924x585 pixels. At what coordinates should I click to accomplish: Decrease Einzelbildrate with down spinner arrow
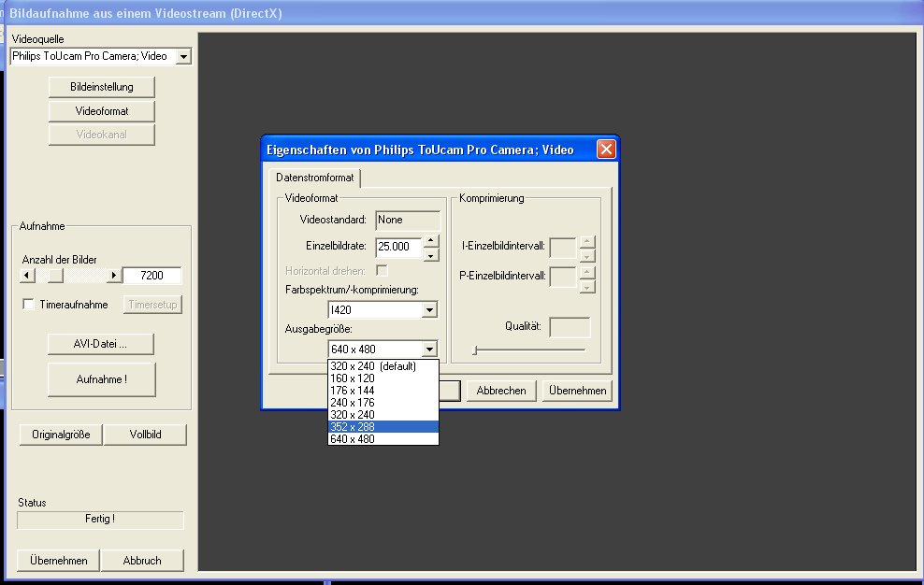click(x=429, y=254)
